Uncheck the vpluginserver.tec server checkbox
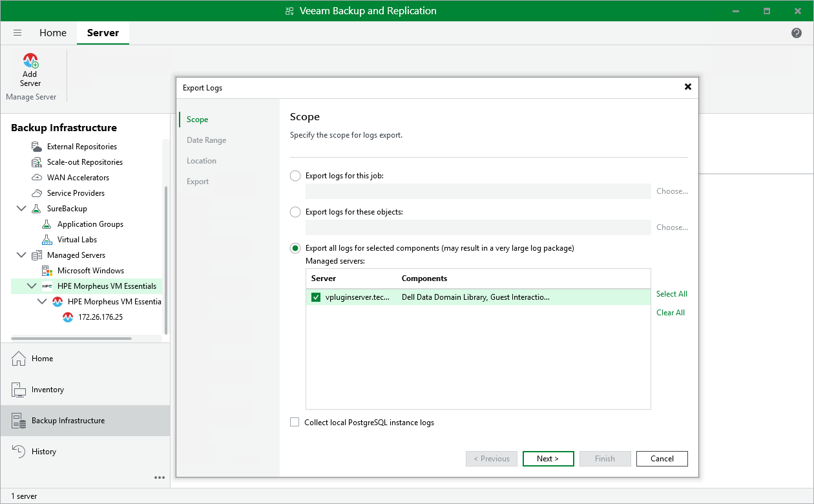Image resolution: width=814 pixels, height=504 pixels. [316, 297]
